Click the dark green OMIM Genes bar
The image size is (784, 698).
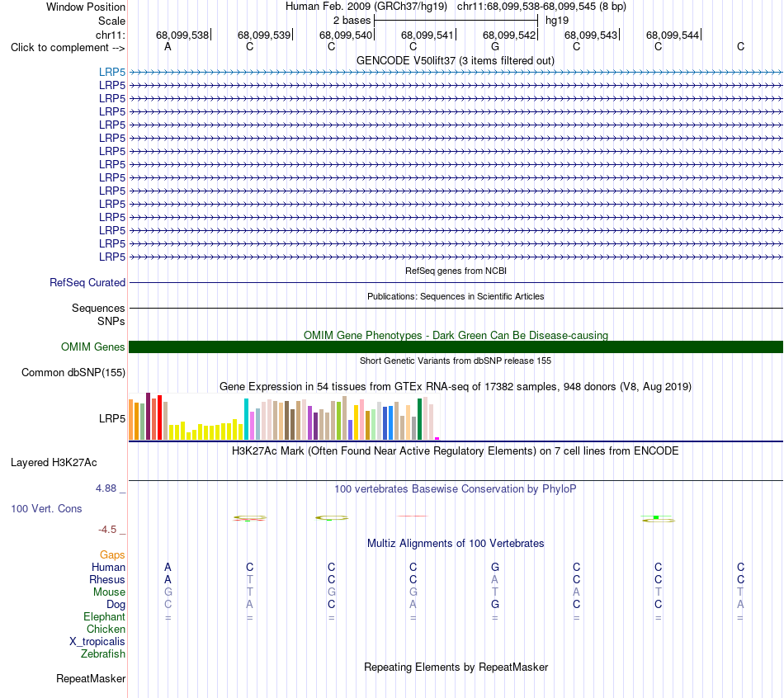pyautogui.click(x=456, y=347)
